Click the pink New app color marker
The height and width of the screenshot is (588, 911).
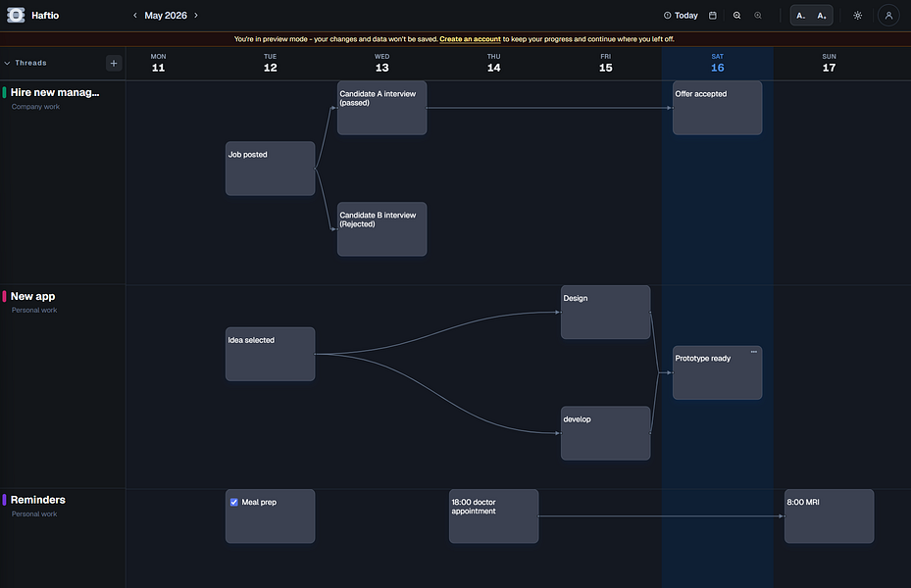tap(5, 296)
